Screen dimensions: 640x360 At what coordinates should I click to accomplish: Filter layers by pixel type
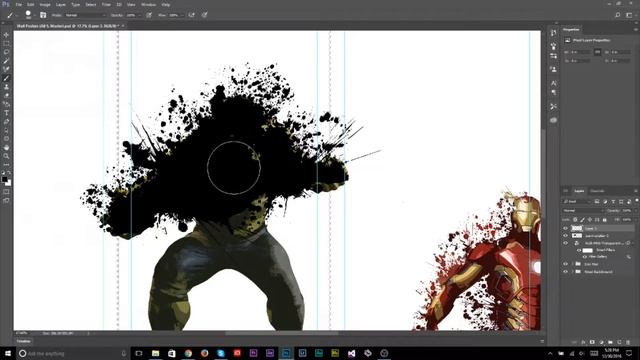point(597,201)
